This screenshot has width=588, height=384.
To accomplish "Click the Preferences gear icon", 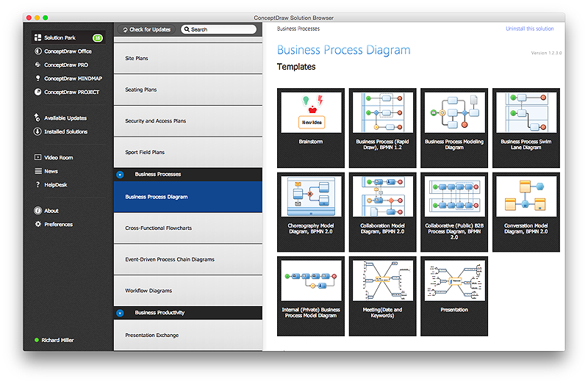I will pyautogui.click(x=37, y=224).
